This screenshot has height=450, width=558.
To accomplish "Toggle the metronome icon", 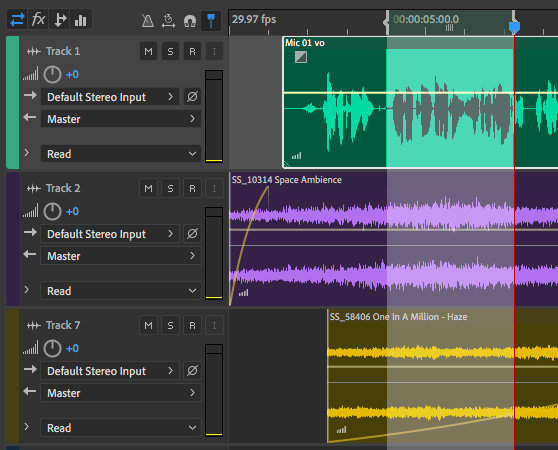I will click(148, 21).
